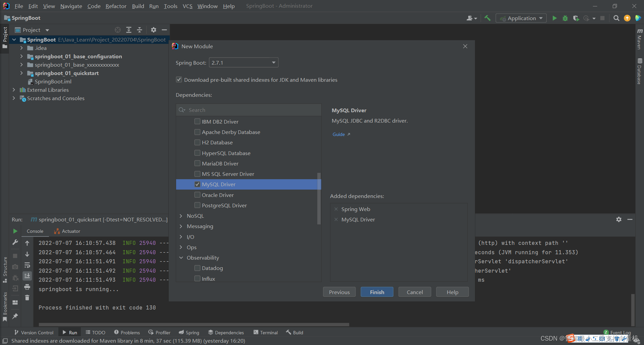Check Apache Derby Database dependency
Image resolution: width=644 pixels, height=345 pixels.
pyautogui.click(x=197, y=132)
